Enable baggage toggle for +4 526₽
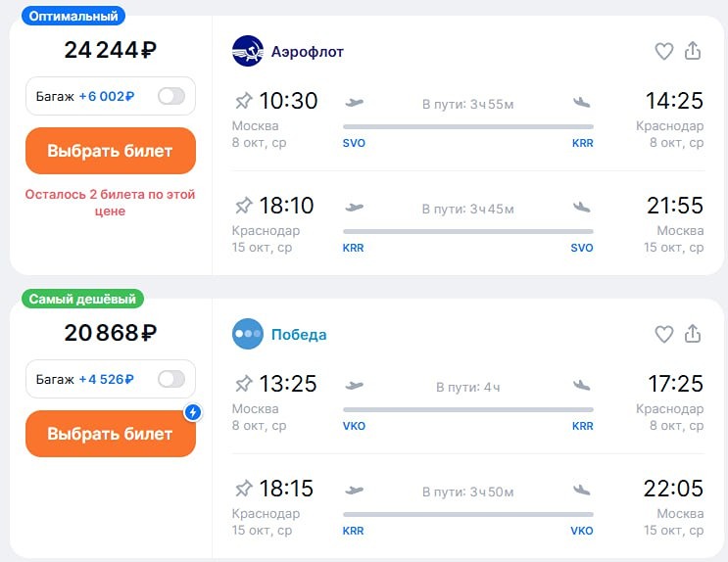Screen dimensions: 728x562 pos(170,379)
